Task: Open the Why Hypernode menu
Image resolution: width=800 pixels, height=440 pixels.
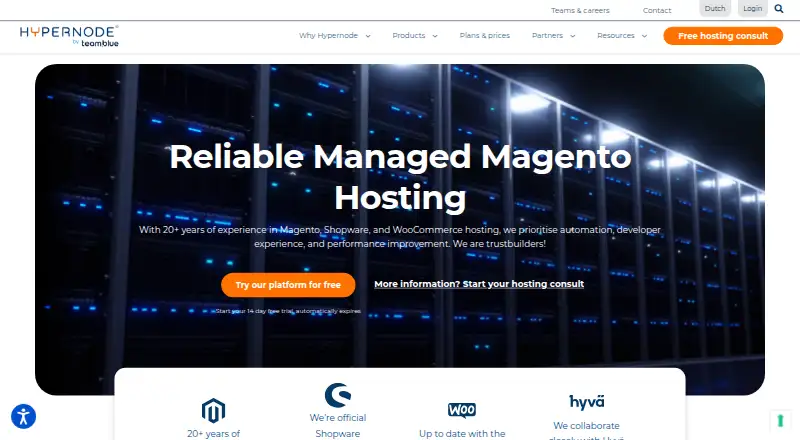Action: [329, 36]
